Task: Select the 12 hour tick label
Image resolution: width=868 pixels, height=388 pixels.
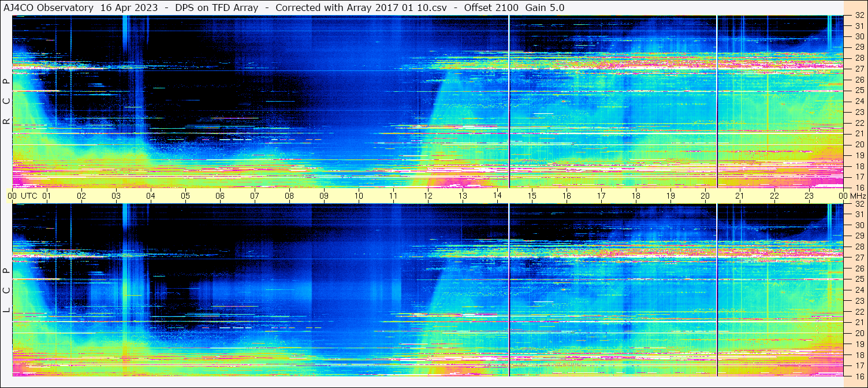Action: [428, 196]
